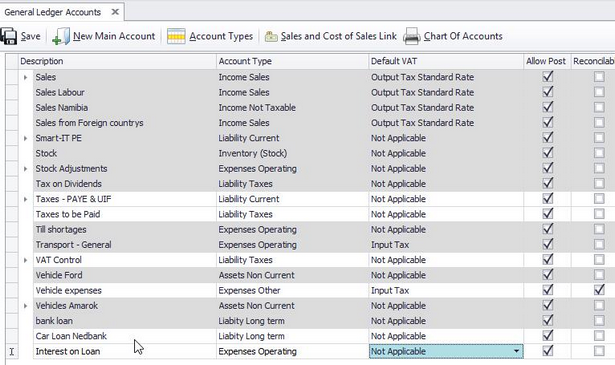Toggle Allow Post for Stock row
Image resolution: width=615 pixels, height=365 pixels.
tap(548, 153)
